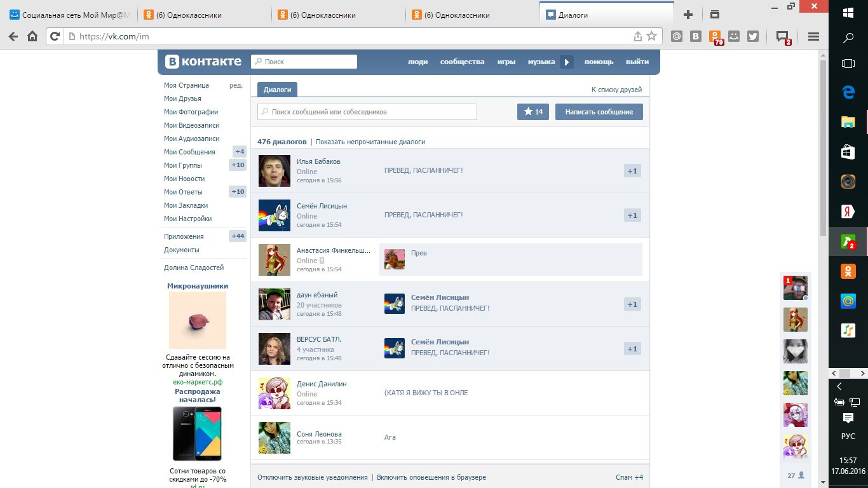Toggle Показать непрочитанные диалоги filter
This screenshot has height=488, width=868.
[x=370, y=142]
